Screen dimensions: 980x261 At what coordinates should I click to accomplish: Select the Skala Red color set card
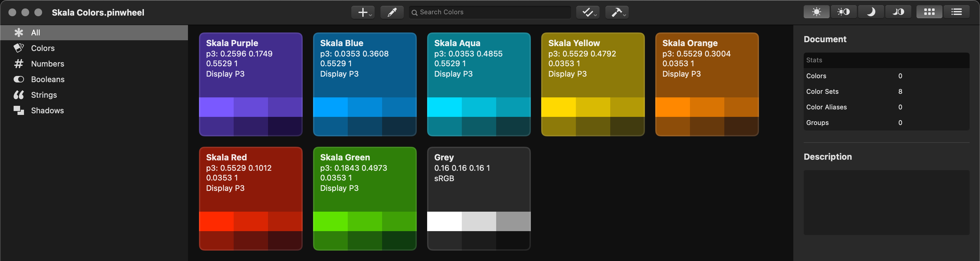(x=251, y=199)
